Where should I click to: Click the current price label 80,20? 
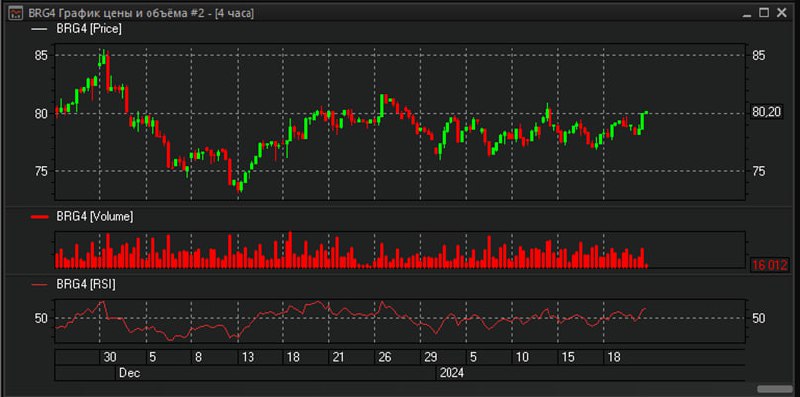pos(767,113)
